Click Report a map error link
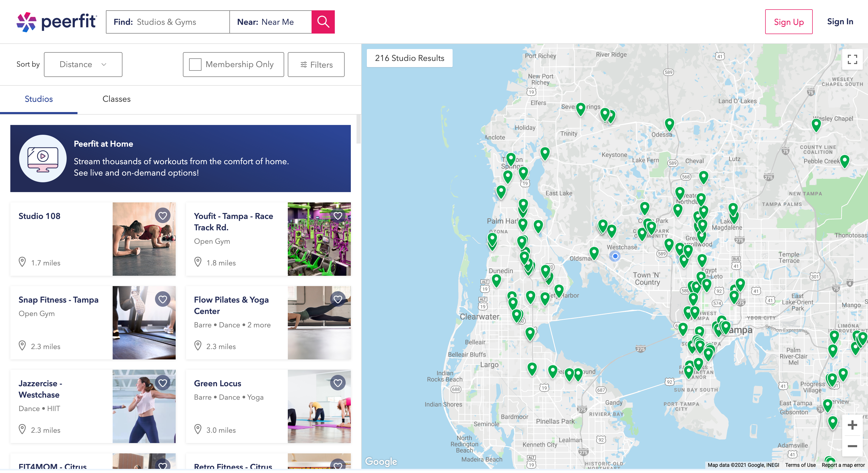This screenshot has width=868, height=473. coord(843,465)
